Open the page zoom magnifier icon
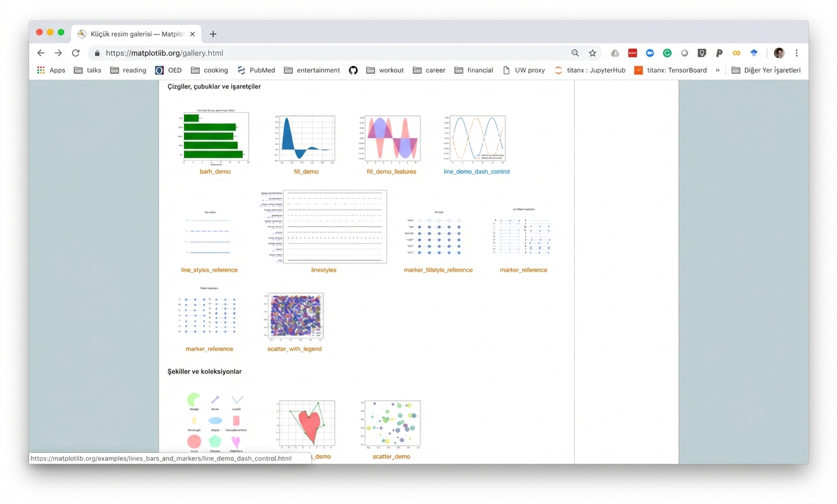This screenshot has height=504, width=837. pyautogui.click(x=575, y=54)
